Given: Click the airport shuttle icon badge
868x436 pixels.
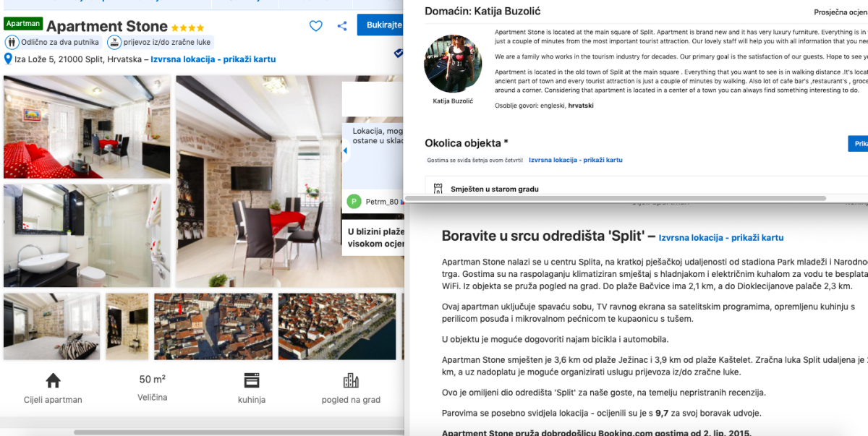Looking at the screenshot, I should [114, 43].
